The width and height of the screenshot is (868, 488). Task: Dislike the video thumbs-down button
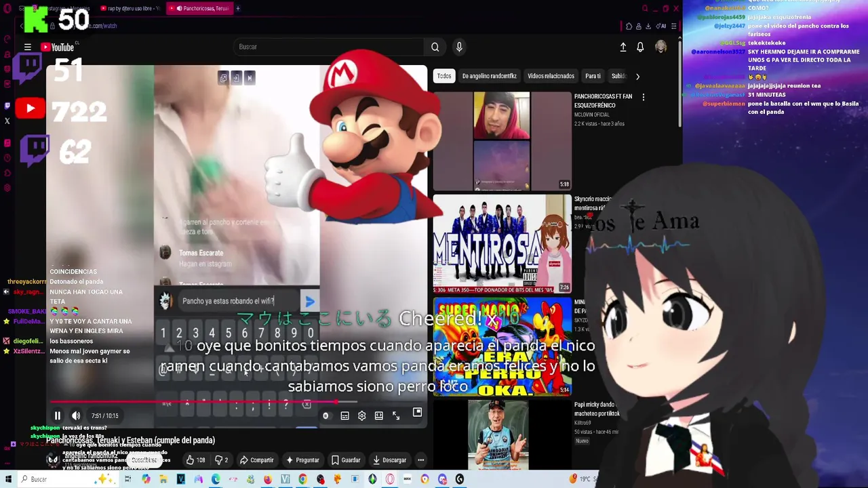click(221, 460)
